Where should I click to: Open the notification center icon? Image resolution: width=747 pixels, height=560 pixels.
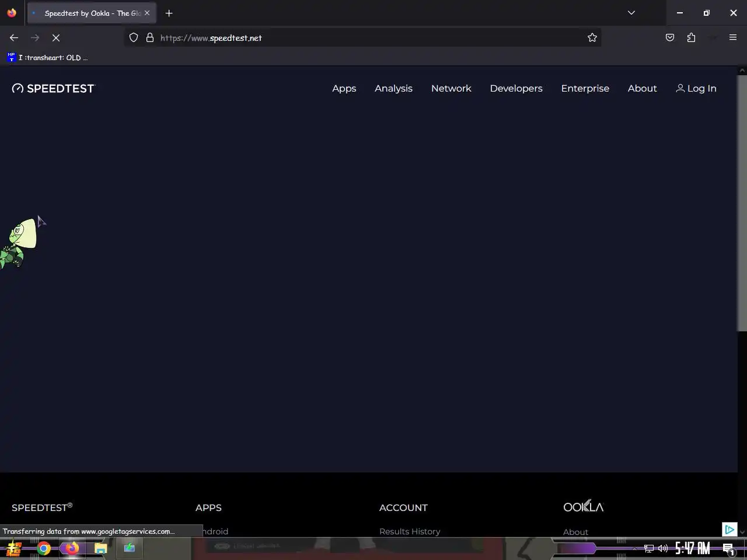coord(729,548)
